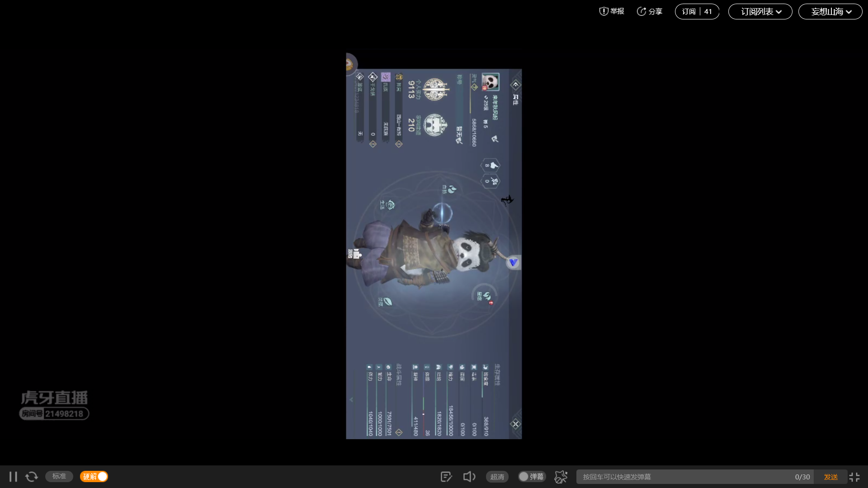
Task: Click the hexagon icon showing 8
Action: (x=491, y=165)
